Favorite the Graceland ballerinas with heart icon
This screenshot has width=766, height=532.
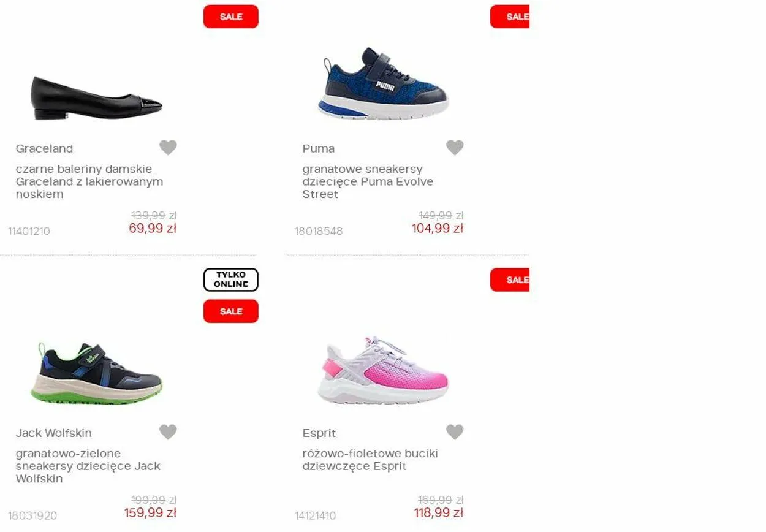click(x=168, y=148)
